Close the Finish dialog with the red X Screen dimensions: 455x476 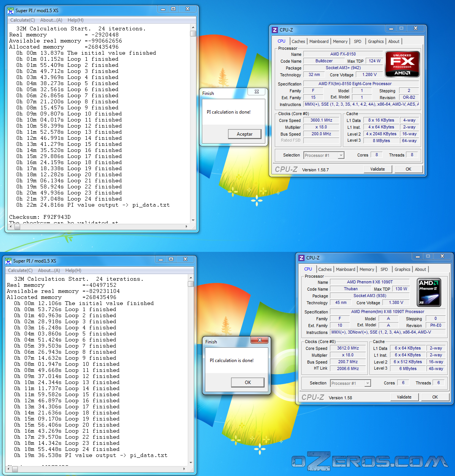click(260, 340)
